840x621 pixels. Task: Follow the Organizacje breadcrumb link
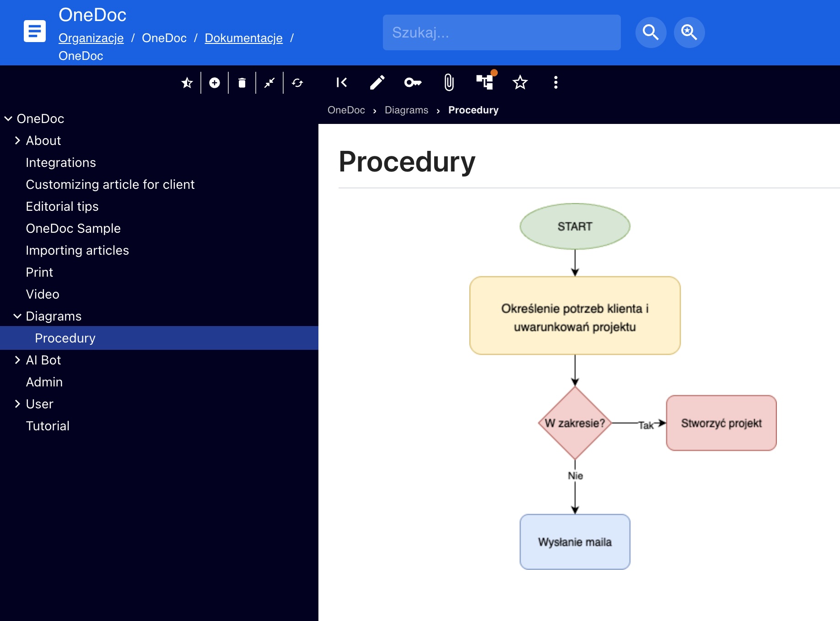click(91, 38)
